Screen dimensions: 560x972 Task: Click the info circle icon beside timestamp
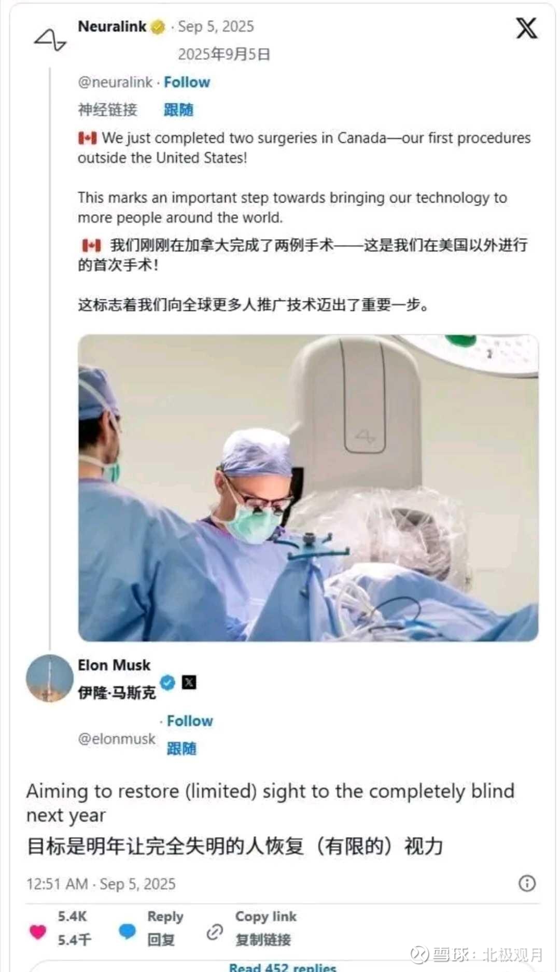point(527,883)
